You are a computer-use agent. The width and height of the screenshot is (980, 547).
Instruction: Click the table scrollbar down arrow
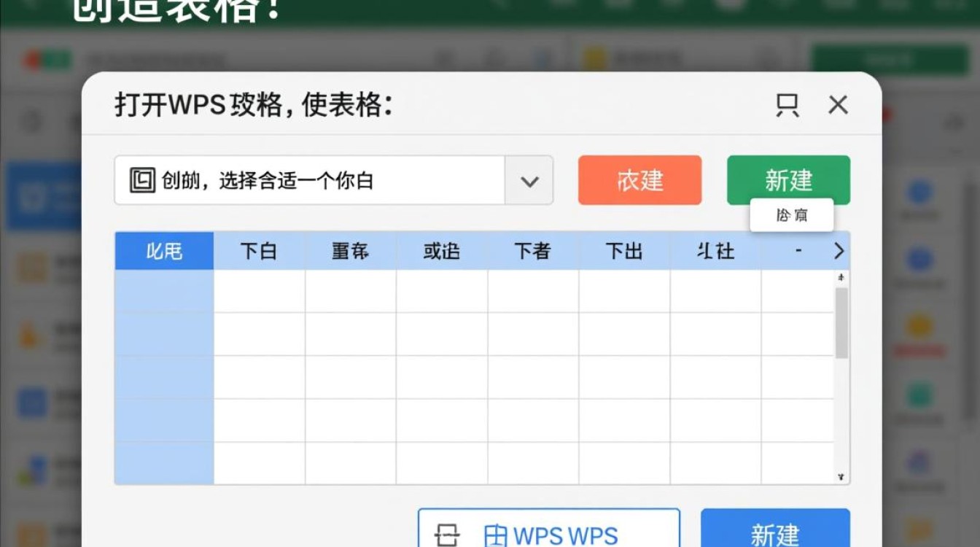841,476
